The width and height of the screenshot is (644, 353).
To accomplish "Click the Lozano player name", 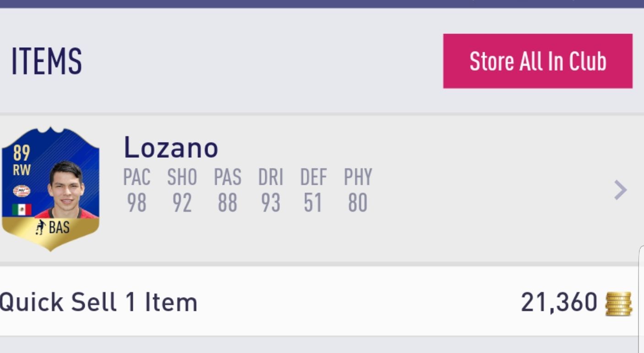I will (x=171, y=148).
